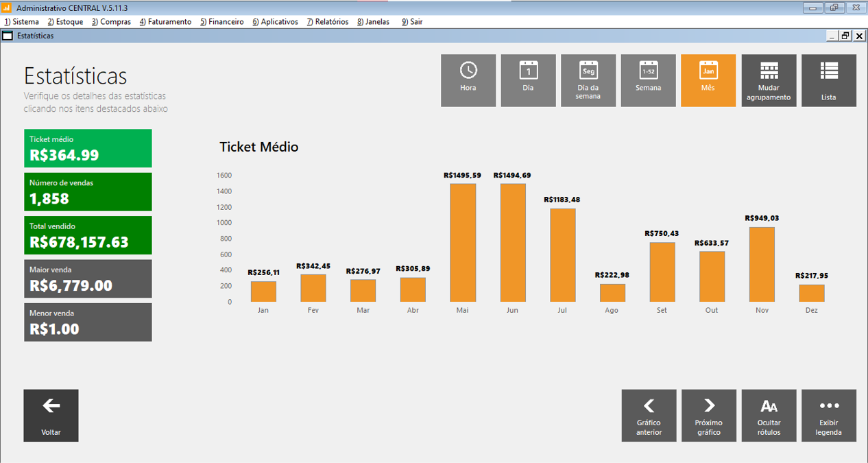
Task: Group statistics by Dia calendar icon
Action: click(x=528, y=80)
